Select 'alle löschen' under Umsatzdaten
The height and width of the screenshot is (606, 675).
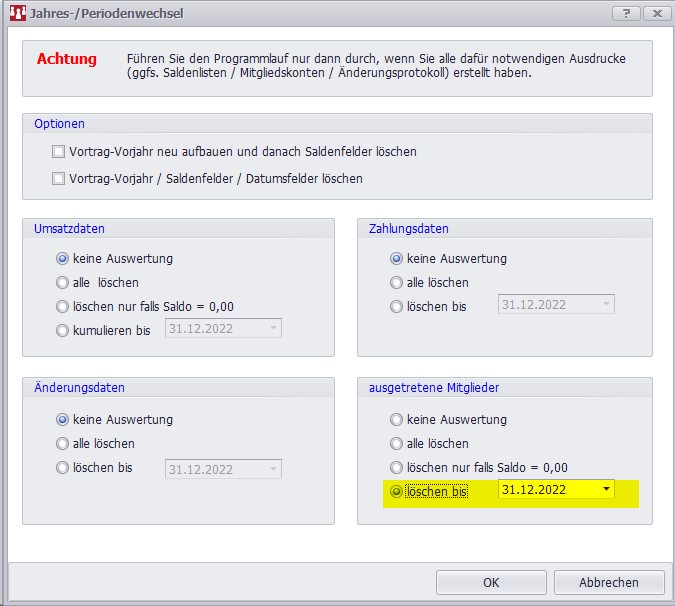[64, 283]
